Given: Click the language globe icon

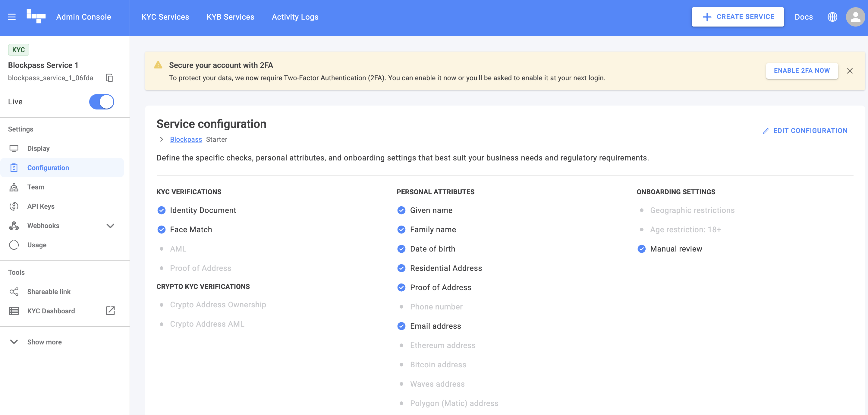Looking at the screenshot, I should 832,17.
